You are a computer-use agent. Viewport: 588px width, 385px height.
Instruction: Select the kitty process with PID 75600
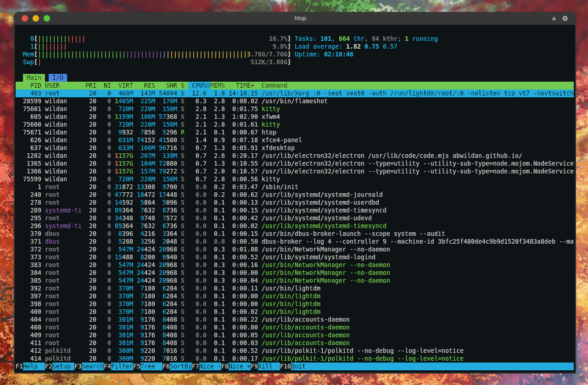pyautogui.click(x=295, y=124)
